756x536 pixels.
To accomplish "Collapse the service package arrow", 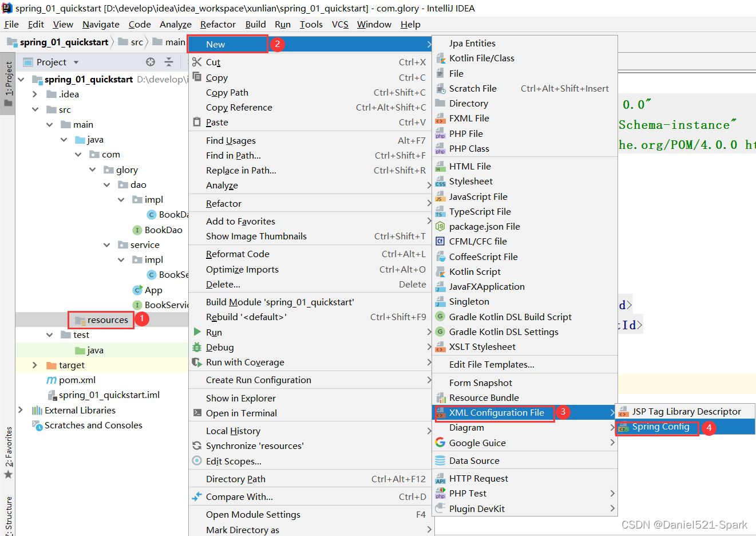I will (106, 245).
